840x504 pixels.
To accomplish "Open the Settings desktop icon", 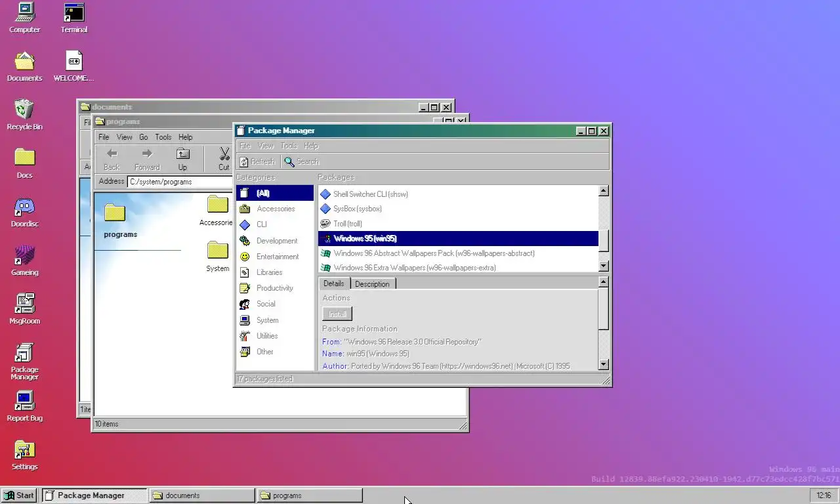I will [x=24, y=455].
